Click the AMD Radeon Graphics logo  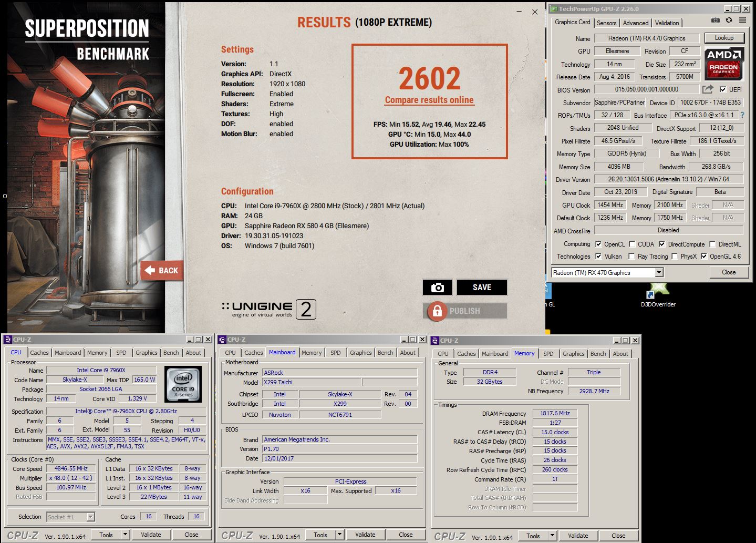click(723, 63)
